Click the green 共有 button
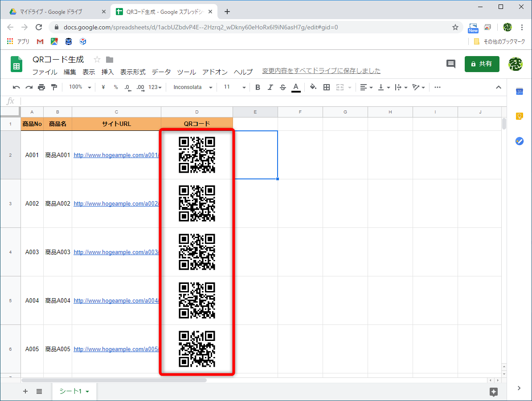 click(x=482, y=64)
